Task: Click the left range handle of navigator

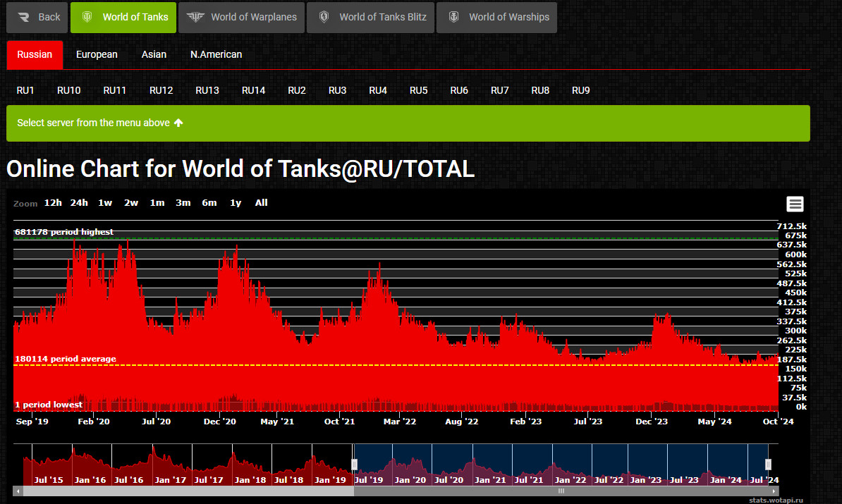Action: click(354, 464)
